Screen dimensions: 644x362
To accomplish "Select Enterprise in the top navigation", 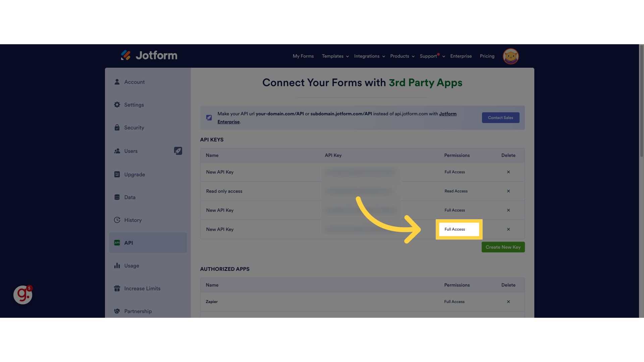I will point(461,56).
